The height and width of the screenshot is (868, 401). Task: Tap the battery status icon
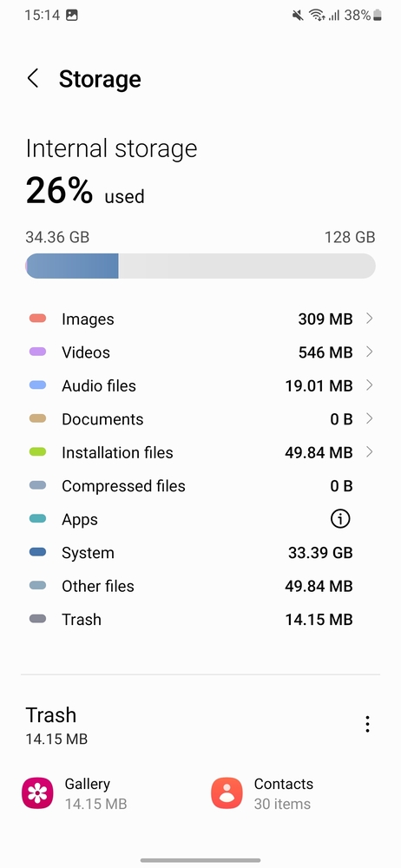coord(378,16)
